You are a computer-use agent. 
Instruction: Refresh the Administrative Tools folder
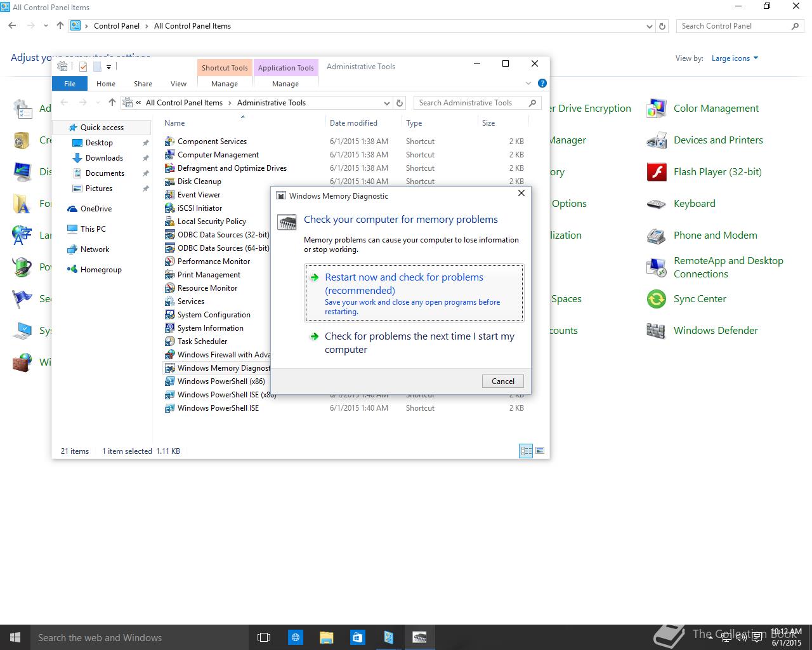coord(400,103)
